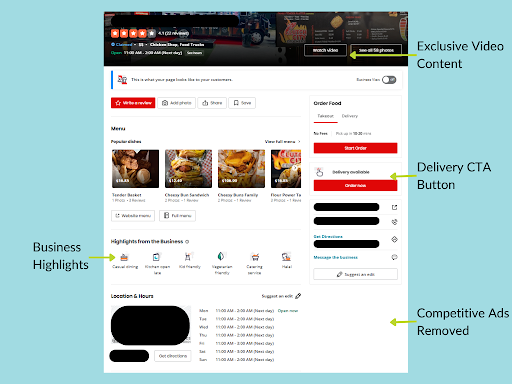
Task: Click the Casual dining highlight icon
Action: click(124, 257)
